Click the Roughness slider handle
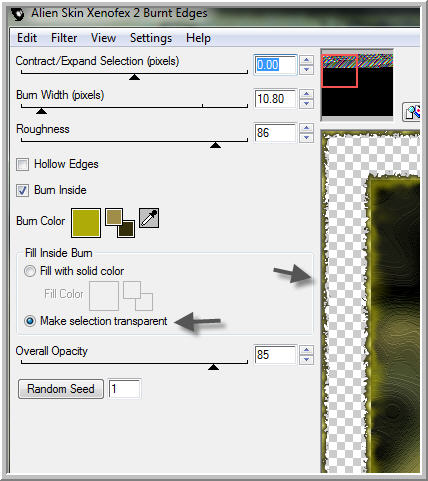Viewport: 428px width, 481px height. [x=216, y=145]
